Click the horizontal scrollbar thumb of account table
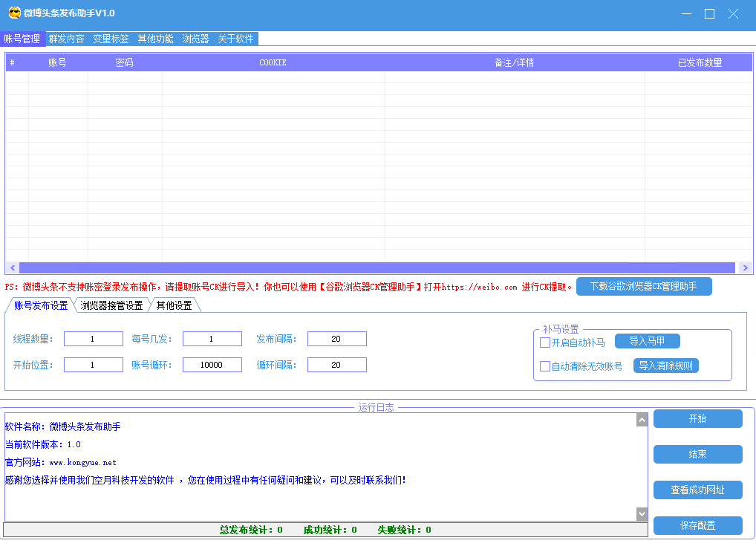756x552 pixels. point(377,267)
